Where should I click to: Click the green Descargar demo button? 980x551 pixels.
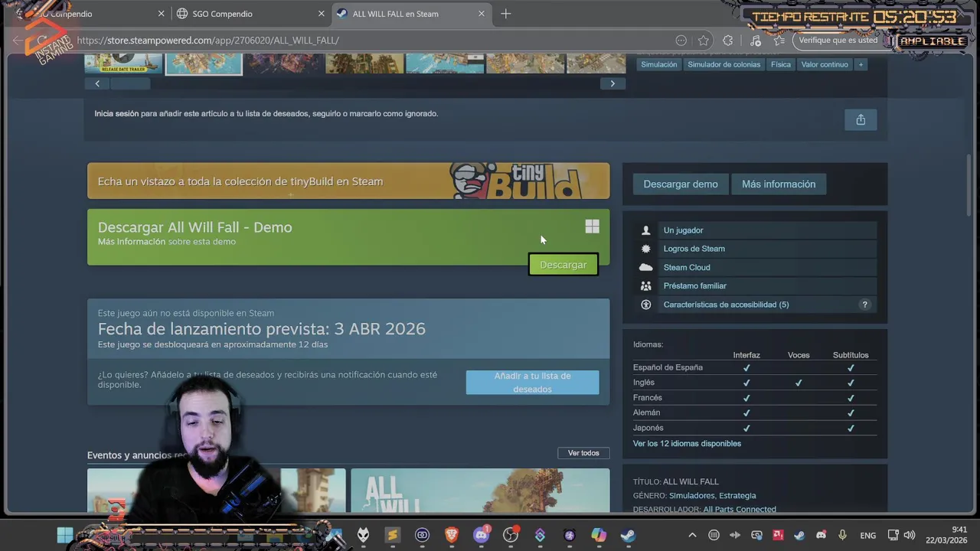tap(563, 265)
